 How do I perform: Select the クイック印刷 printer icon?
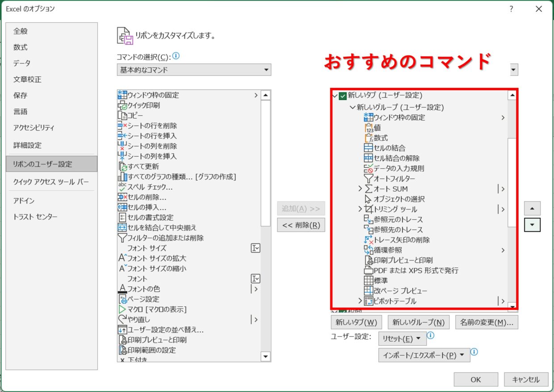pos(122,105)
